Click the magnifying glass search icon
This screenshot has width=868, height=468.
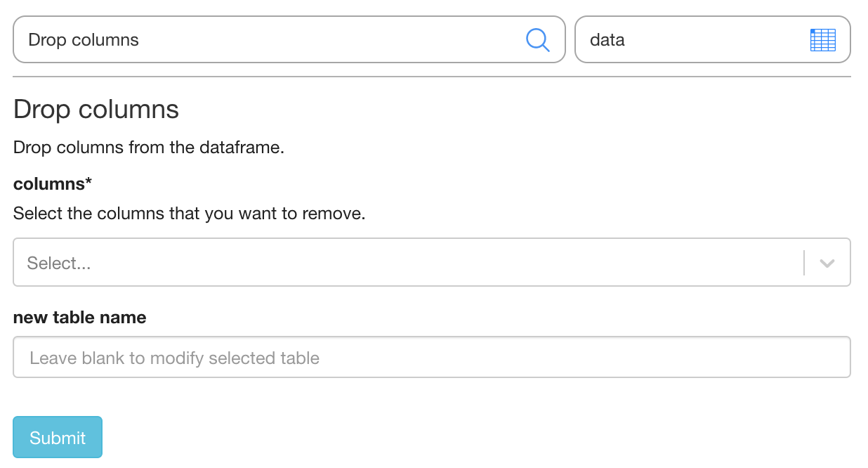pyautogui.click(x=537, y=40)
